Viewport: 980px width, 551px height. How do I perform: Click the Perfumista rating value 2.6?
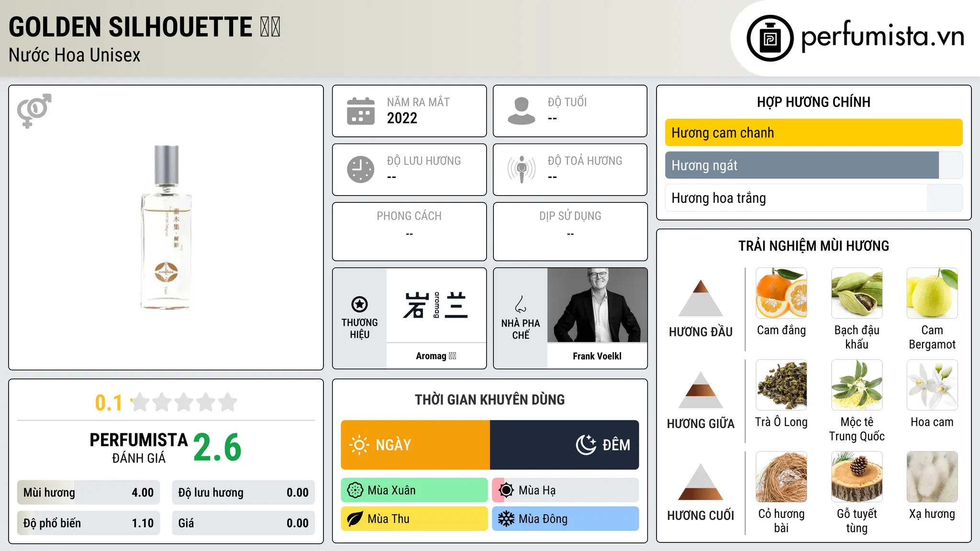(218, 447)
